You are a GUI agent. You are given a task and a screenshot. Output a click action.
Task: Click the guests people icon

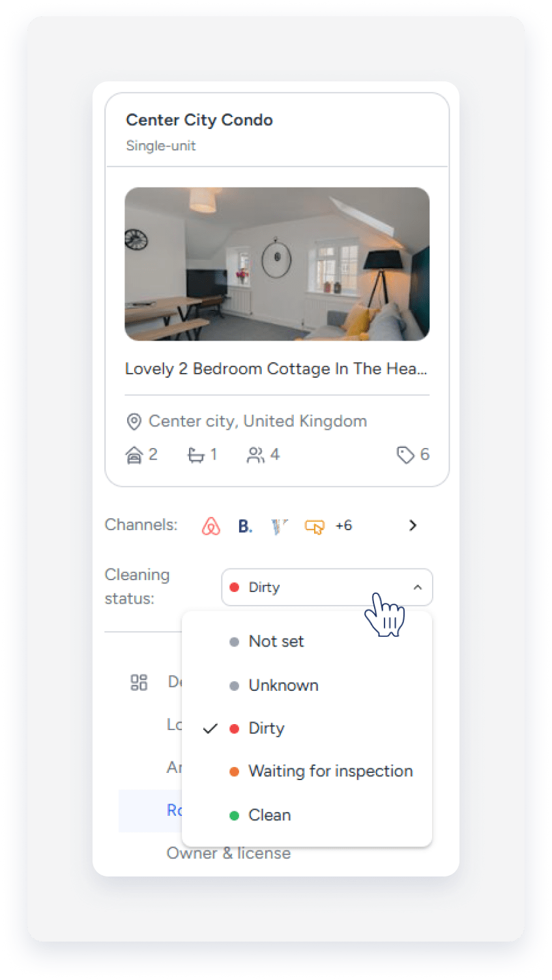tap(255, 455)
